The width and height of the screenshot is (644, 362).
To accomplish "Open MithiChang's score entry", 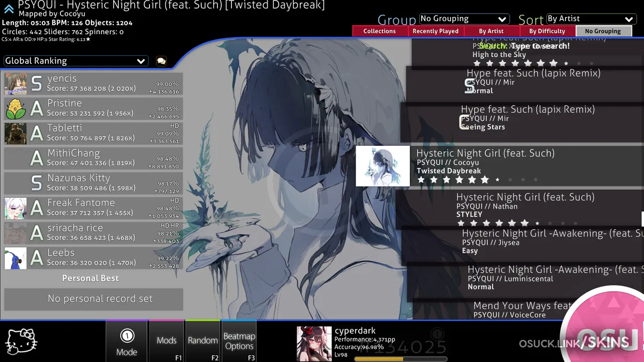I will coord(94,158).
